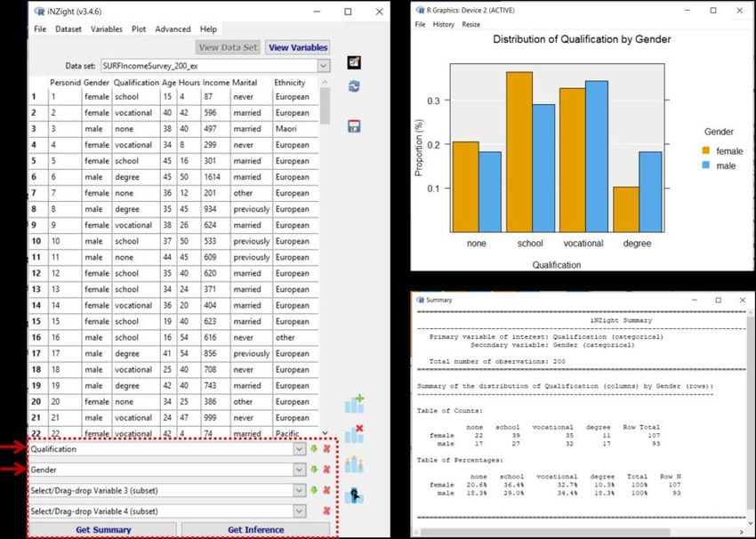Click the new plot window icon in iNZight
The image size is (756, 539).
coord(354,62)
